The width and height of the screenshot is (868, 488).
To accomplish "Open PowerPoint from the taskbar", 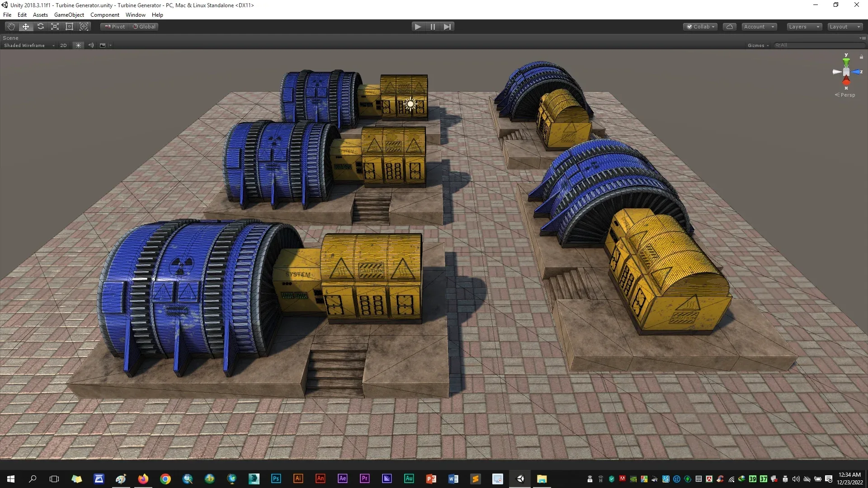I will coord(431,479).
